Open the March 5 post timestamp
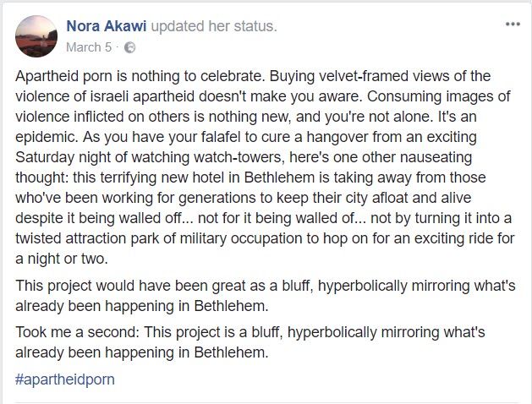The height and width of the screenshot is (404, 532). (90, 47)
